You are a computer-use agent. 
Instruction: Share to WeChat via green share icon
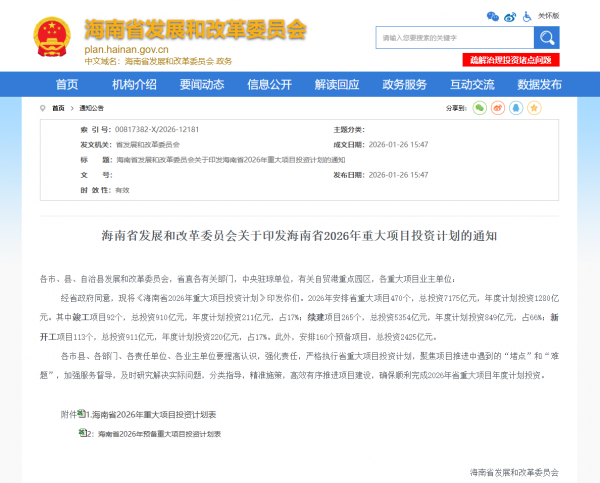480,107
